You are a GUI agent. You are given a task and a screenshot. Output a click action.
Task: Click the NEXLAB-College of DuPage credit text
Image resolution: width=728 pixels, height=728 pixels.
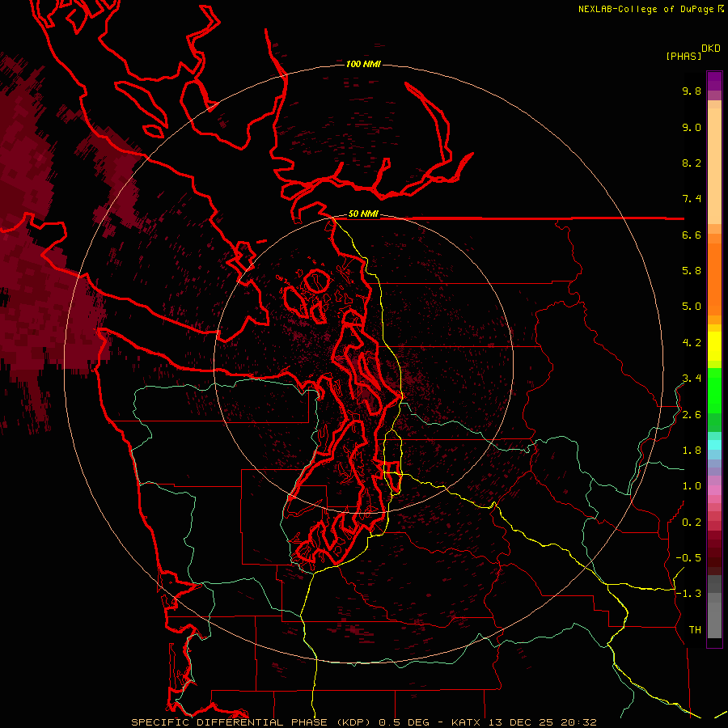coord(648,9)
